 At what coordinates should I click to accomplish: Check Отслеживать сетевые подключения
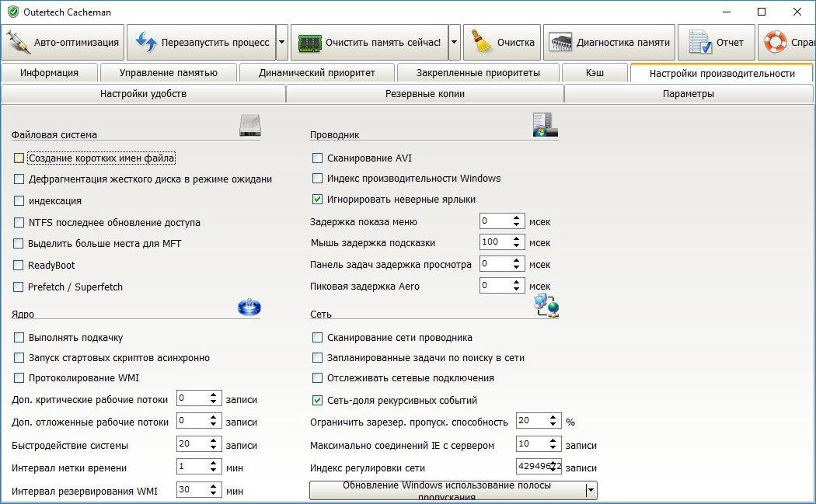pyautogui.click(x=317, y=378)
